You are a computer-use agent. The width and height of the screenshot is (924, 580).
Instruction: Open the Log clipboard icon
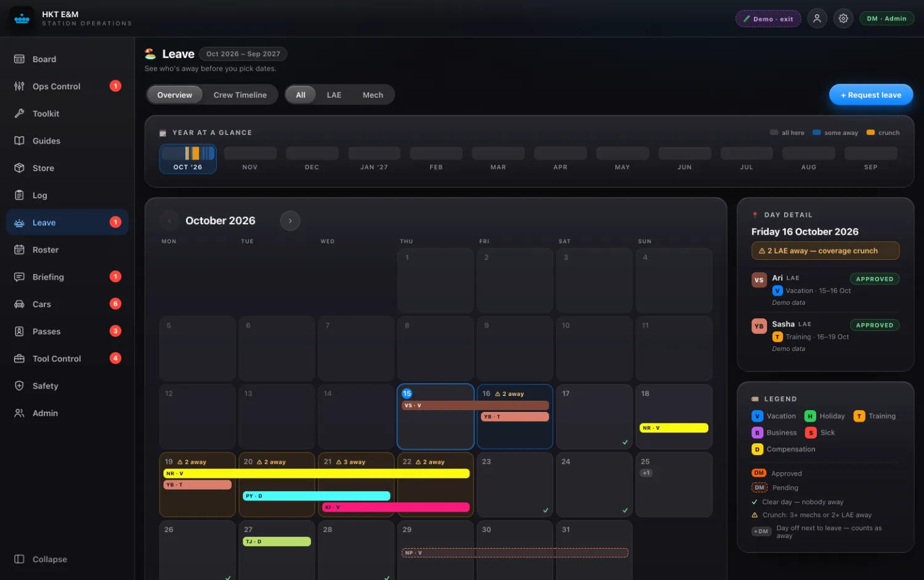point(19,195)
